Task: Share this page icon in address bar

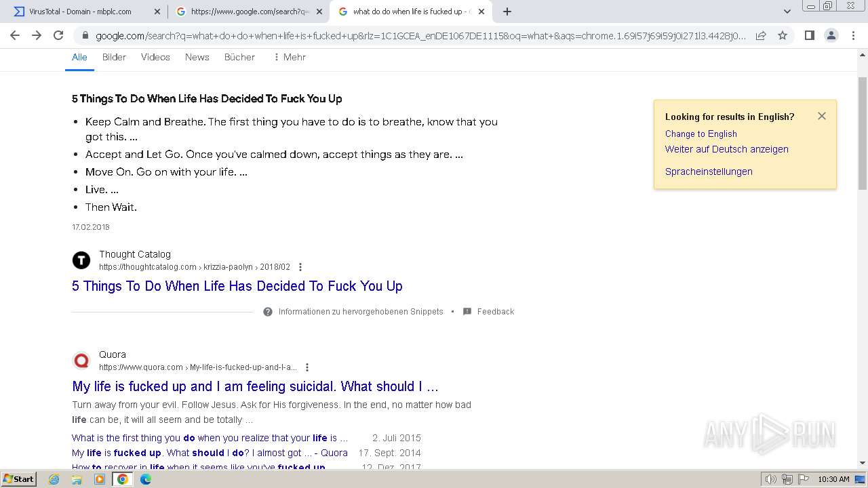Action: click(x=761, y=35)
